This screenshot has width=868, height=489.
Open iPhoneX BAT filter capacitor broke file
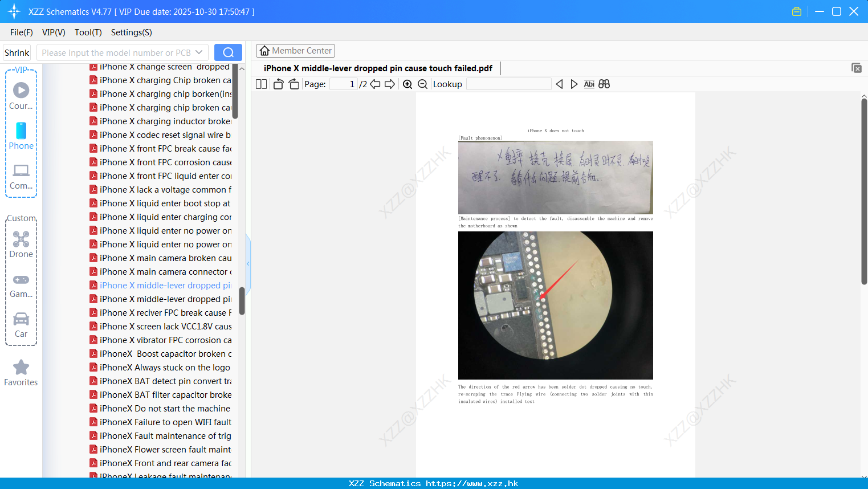tap(161, 395)
